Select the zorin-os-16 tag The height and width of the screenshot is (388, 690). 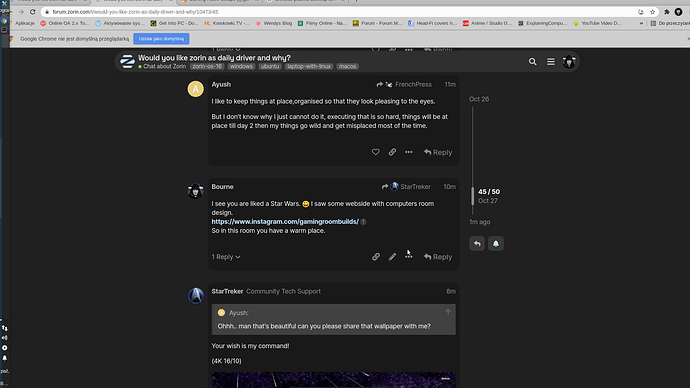pyautogui.click(x=207, y=66)
